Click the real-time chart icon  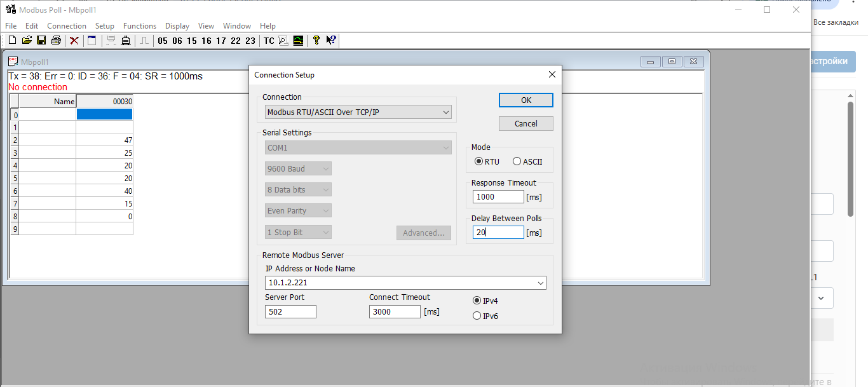[298, 41]
